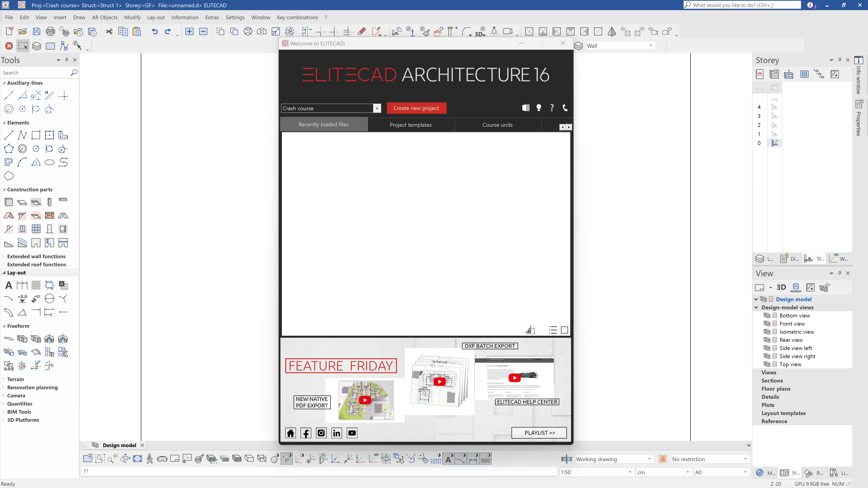Toggle the dimension display mode button
Image resolution: width=868 pixels, height=488 pixels.
pyautogui.click(x=473, y=459)
